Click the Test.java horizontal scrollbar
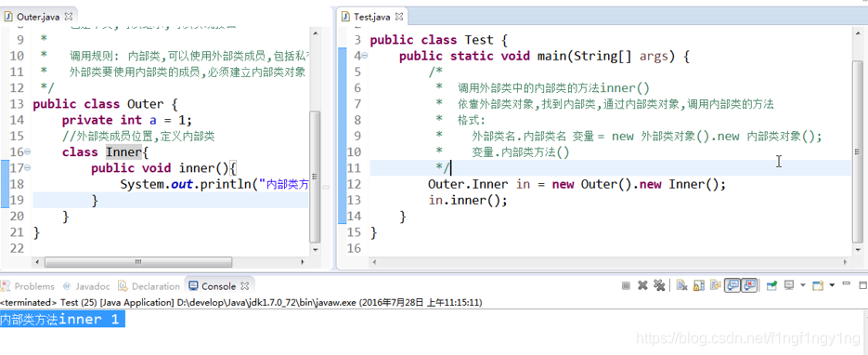Viewport: 868px width, 355px height. [x=611, y=262]
